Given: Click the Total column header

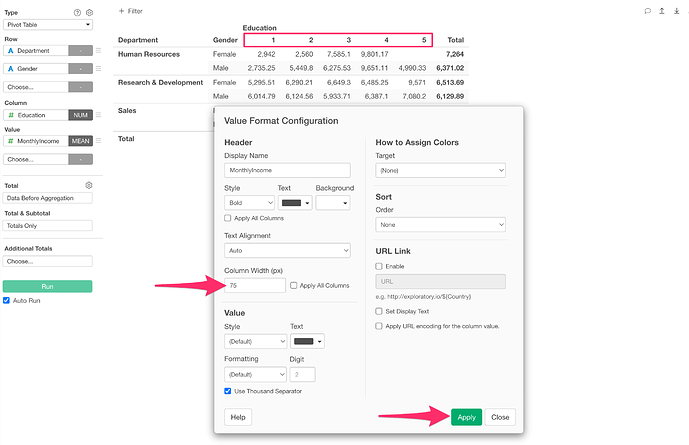Looking at the screenshot, I should (x=456, y=40).
